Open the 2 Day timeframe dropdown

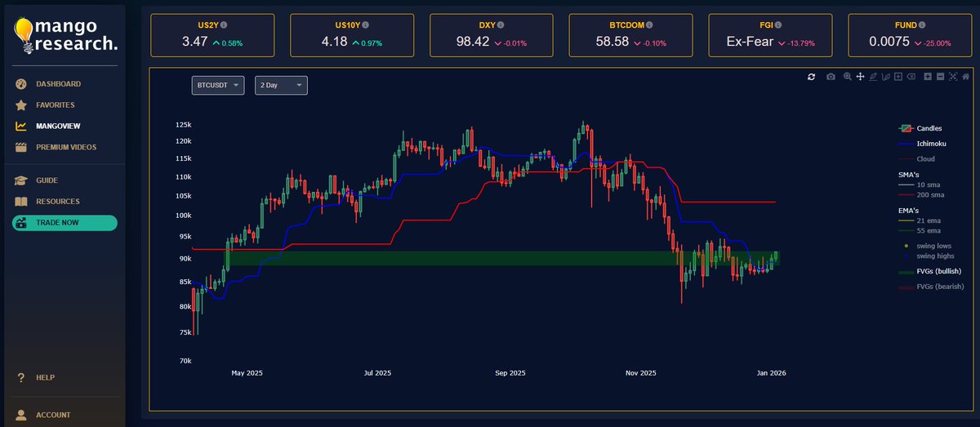[282, 85]
